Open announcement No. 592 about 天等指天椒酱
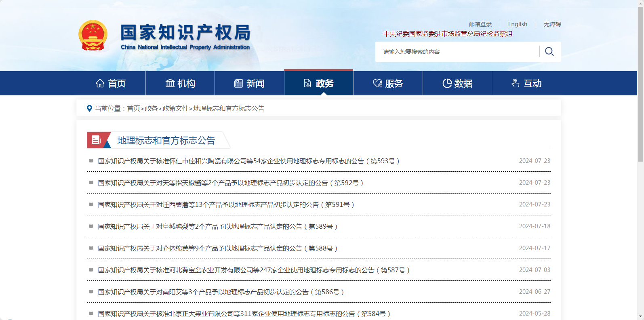Viewport: 644px width, 320px height. [231, 183]
